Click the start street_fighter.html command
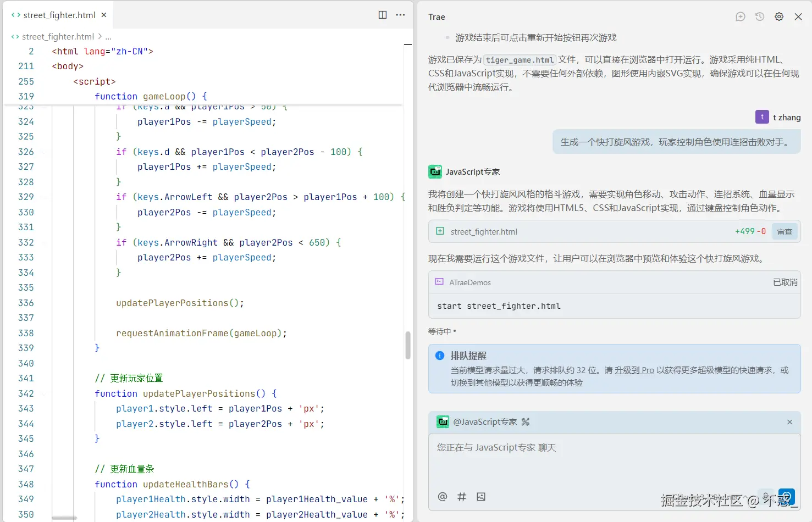The height and width of the screenshot is (522, 812). tap(499, 306)
